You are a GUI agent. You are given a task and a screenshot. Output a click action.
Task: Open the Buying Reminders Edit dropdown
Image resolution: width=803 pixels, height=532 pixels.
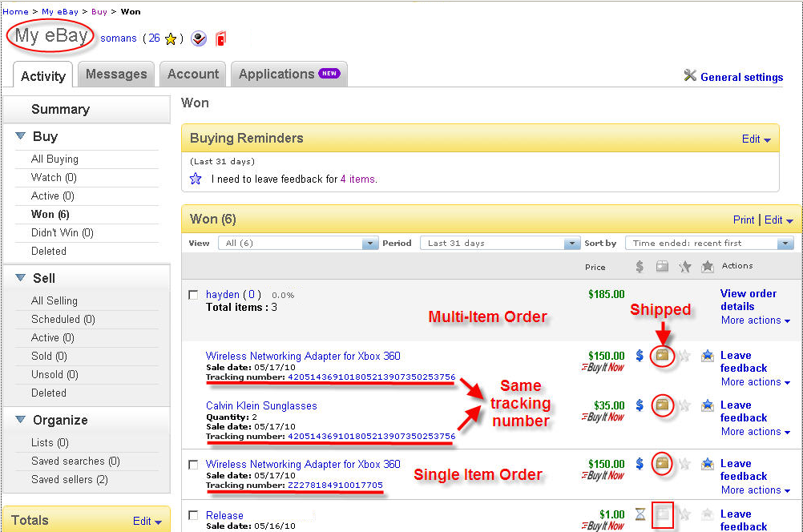756,139
